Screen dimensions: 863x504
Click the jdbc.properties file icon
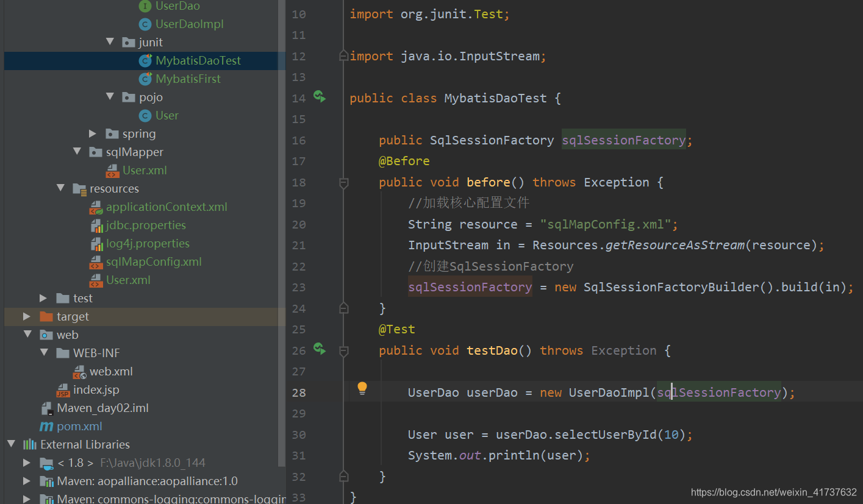(96, 225)
